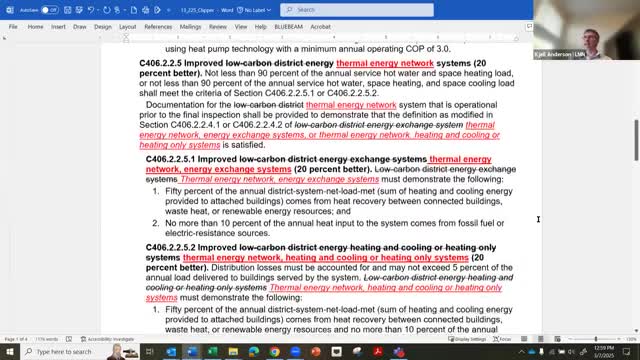640x360 pixels.
Task: Select the Print Layout view icon
Action: (x=541, y=339)
